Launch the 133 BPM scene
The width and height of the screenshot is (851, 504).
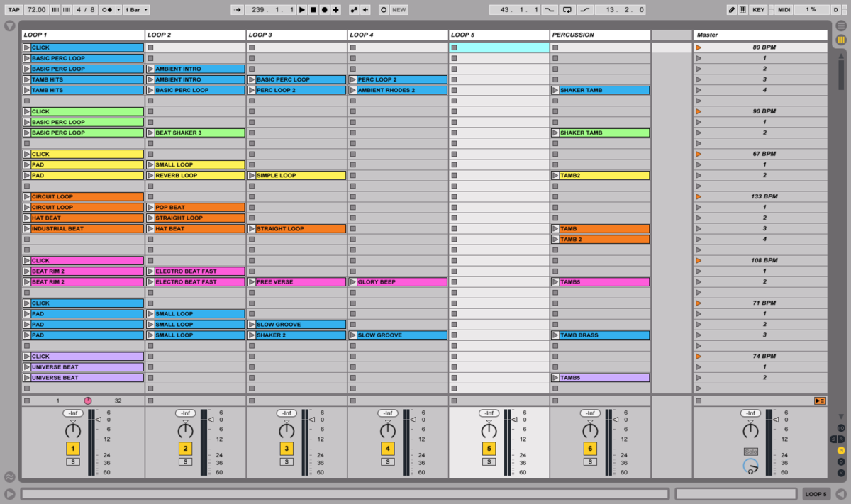(699, 196)
